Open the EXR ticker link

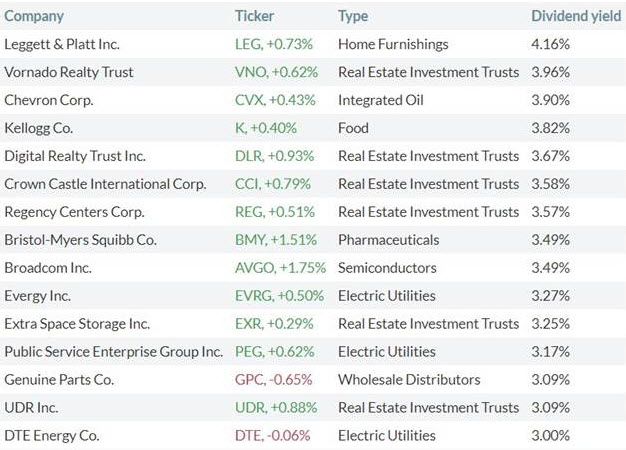click(x=274, y=323)
